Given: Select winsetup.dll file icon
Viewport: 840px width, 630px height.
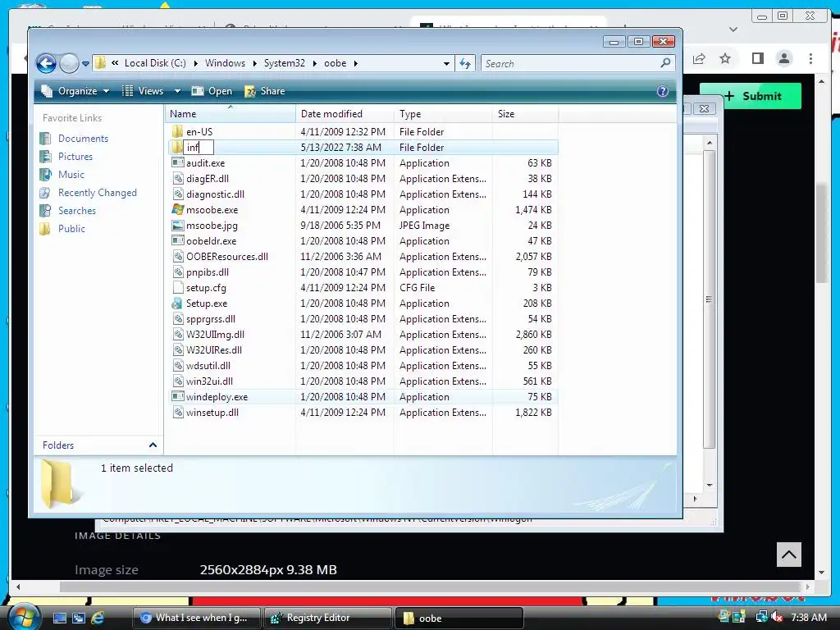Looking at the screenshot, I should pos(177,412).
